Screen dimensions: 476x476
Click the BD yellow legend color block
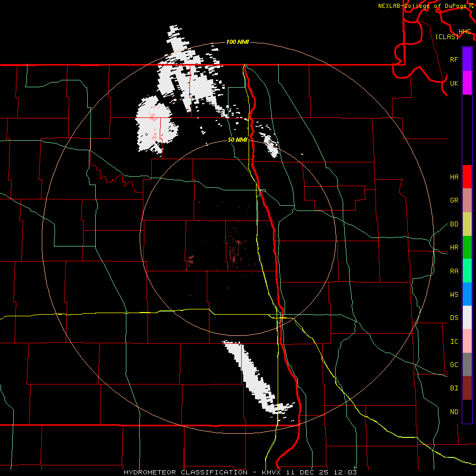(x=467, y=224)
